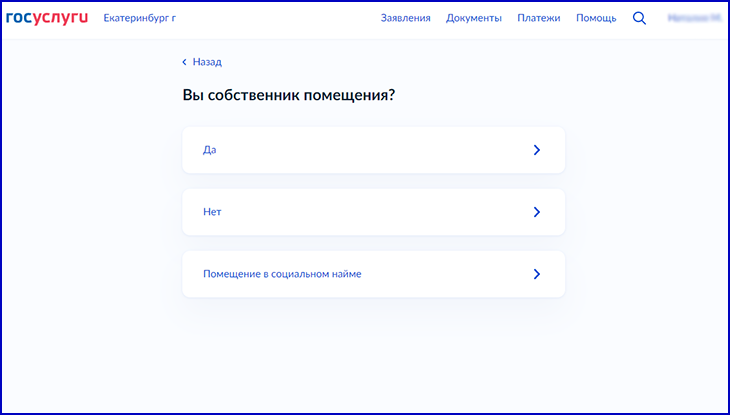Click the arrow on the Да card
Screen dimensions: 730x415
[x=536, y=150]
